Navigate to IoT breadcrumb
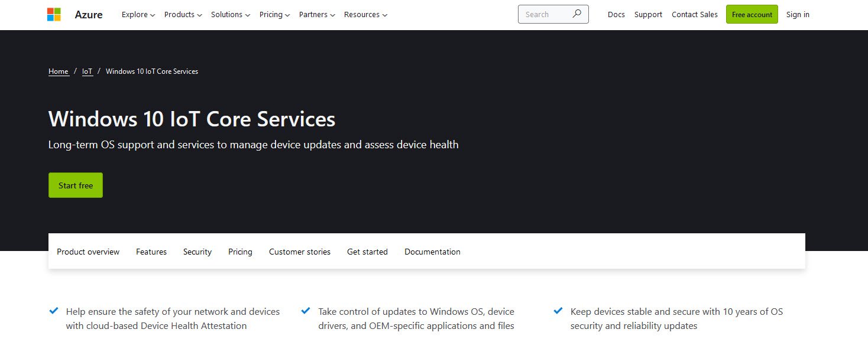 pyautogui.click(x=88, y=71)
